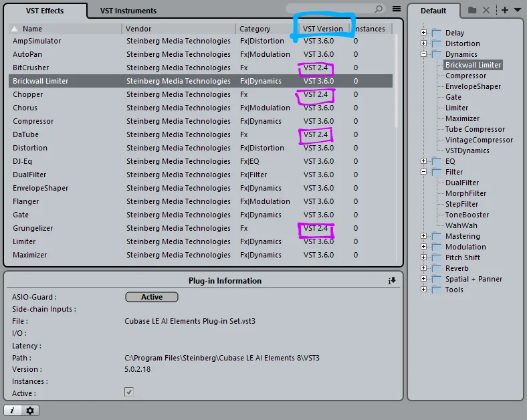Screen dimensions: 527x420
Task: Click the delete X icon next to folder
Action: coord(486,10)
